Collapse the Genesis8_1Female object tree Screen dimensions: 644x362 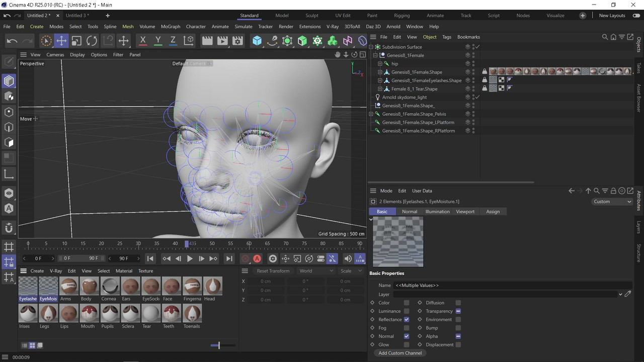375,55
